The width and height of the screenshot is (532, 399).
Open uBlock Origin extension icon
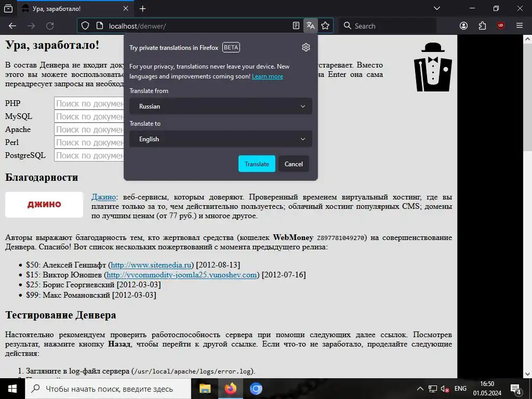click(501, 26)
